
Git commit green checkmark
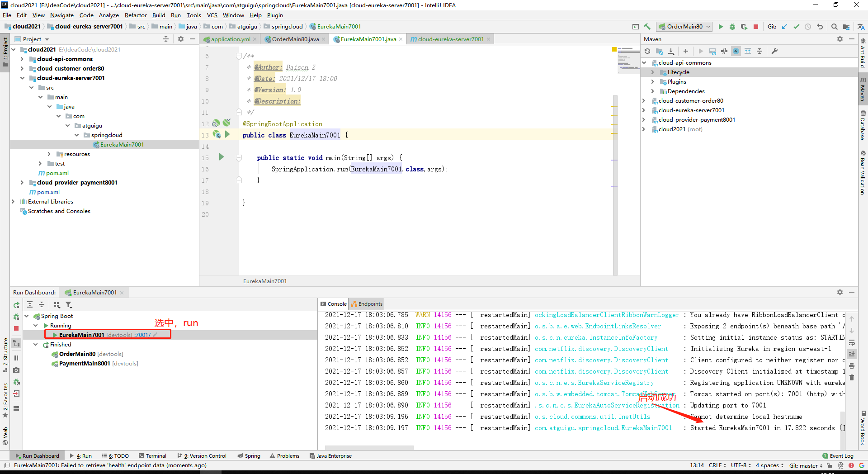click(796, 27)
